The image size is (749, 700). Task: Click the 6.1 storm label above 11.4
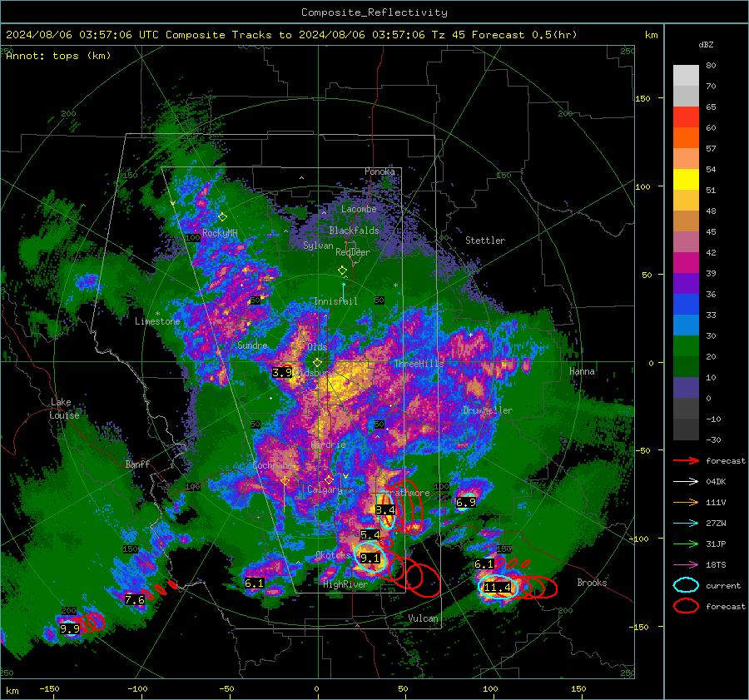484,564
